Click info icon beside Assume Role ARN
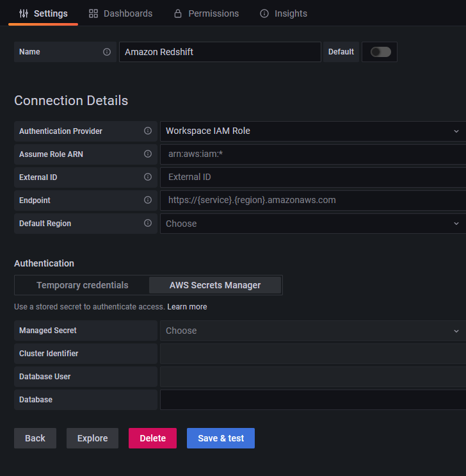466x476 pixels. (148, 154)
